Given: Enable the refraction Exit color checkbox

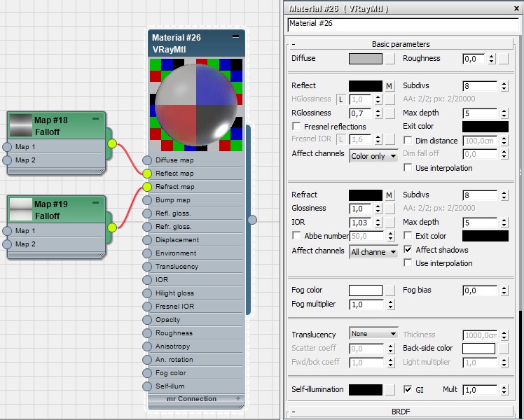Looking at the screenshot, I should pos(408,236).
